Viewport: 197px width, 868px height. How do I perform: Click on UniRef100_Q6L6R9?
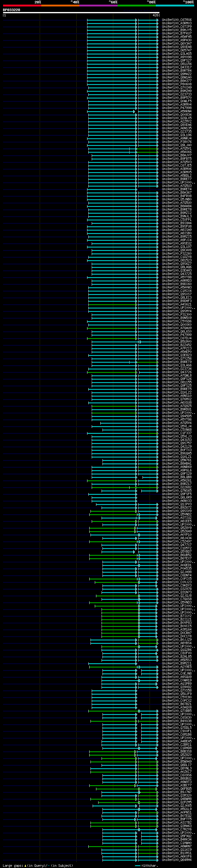(176, 497)
